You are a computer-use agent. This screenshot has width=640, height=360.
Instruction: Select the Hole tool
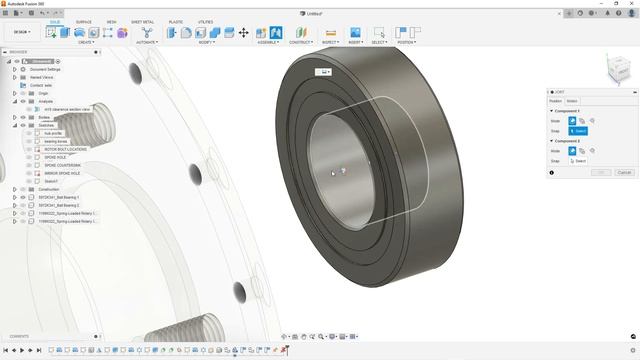point(94,32)
